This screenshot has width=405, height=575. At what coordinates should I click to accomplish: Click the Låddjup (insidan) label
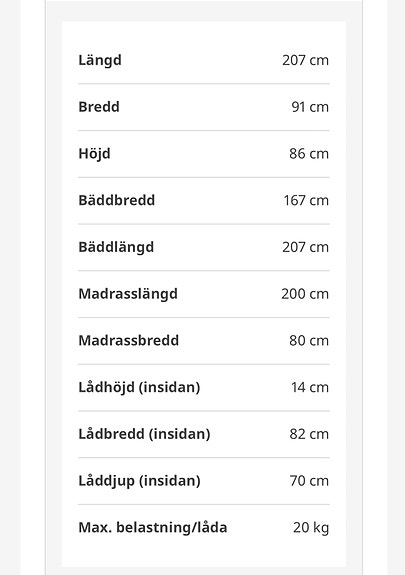[139, 481]
